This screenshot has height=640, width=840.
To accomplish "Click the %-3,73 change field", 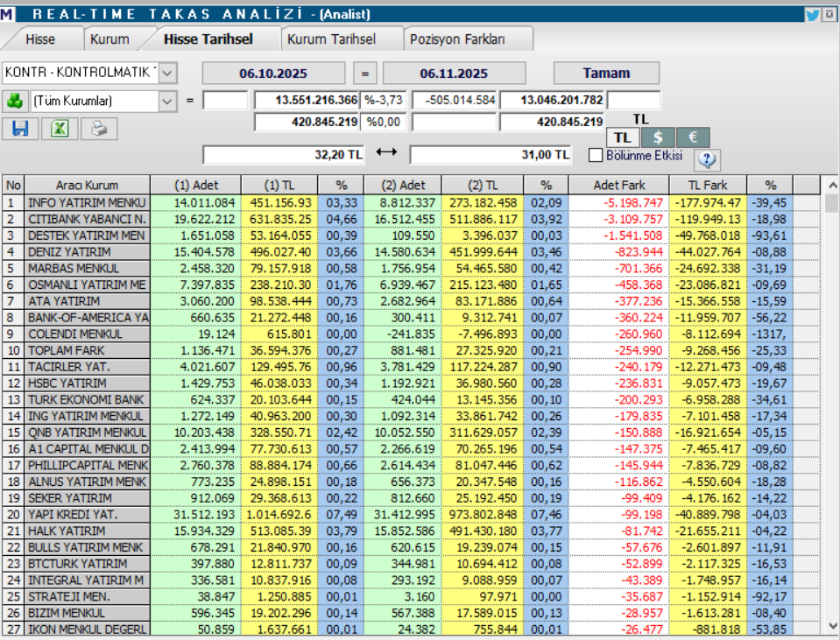I will [x=383, y=100].
